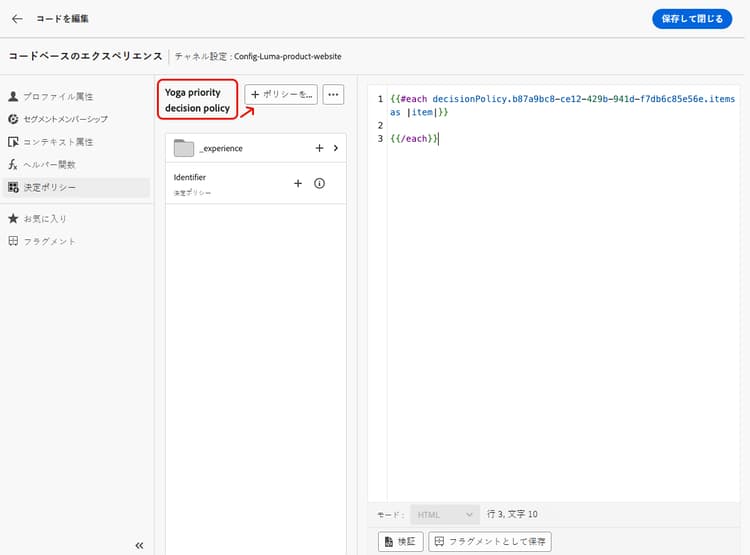Image resolution: width=750 pixels, height=555 pixels.
Task: Click フラグメントとして保存 button
Action: coord(490,542)
